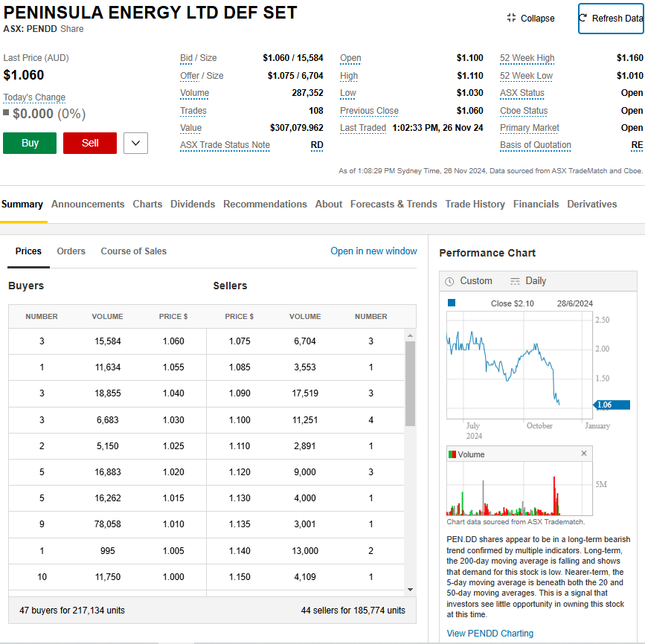645x644 pixels.
Task: Click Open in new window link
Action: click(x=373, y=251)
